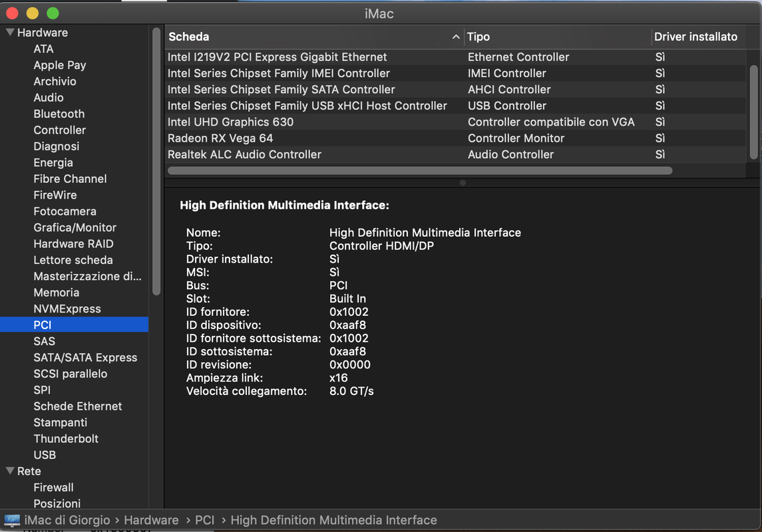
Task: Click the table's horizontal scrollbar
Action: [420, 171]
